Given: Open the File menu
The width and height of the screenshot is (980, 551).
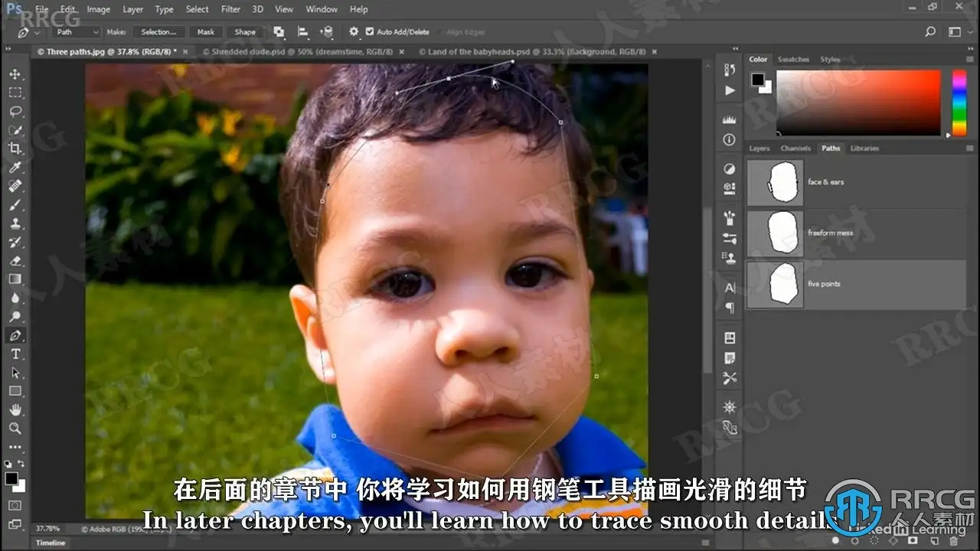Looking at the screenshot, I should coord(41,9).
